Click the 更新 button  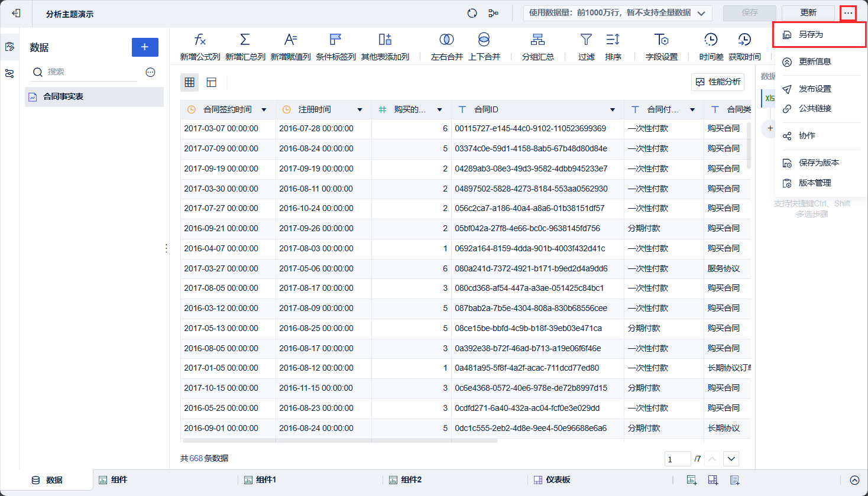tap(808, 13)
